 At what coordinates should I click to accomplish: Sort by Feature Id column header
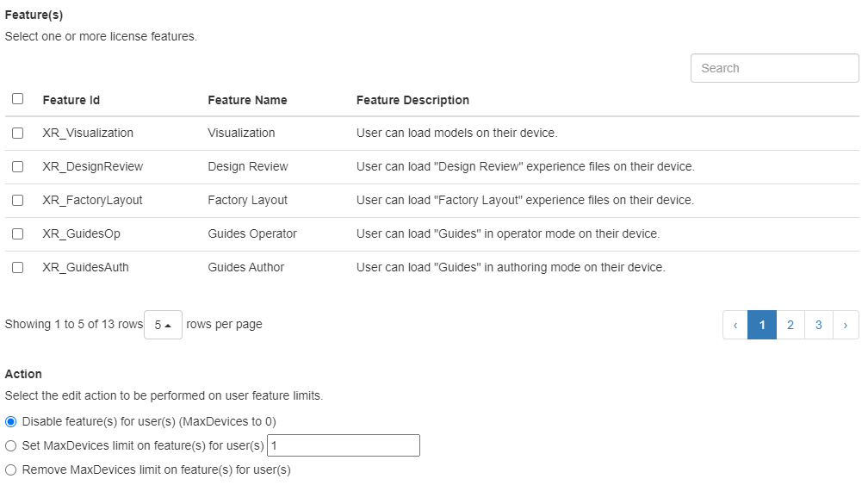pyautogui.click(x=71, y=100)
